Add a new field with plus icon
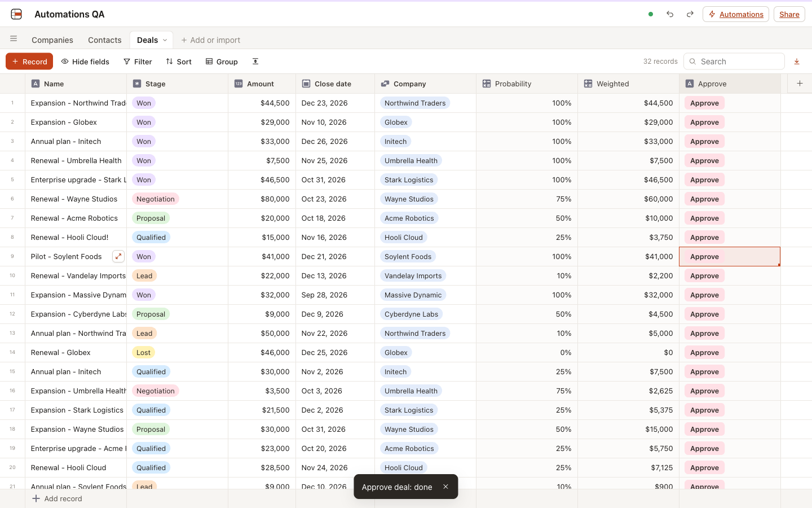 pyautogui.click(x=800, y=84)
